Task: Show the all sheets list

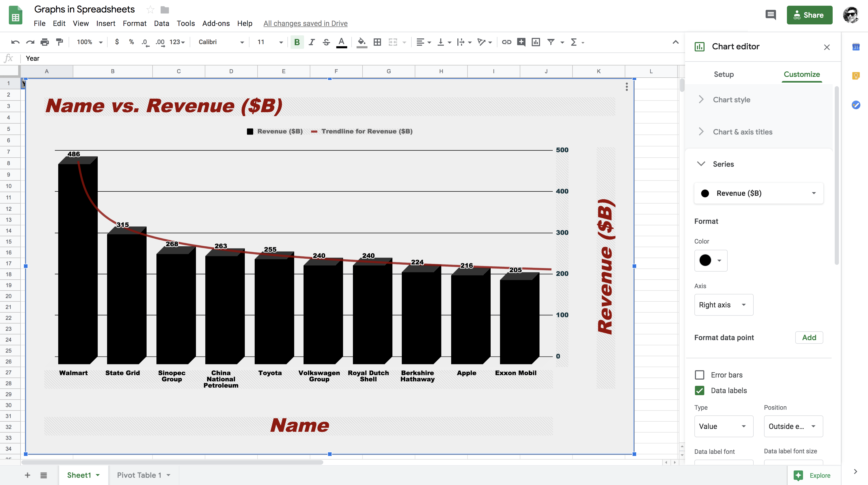Action: point(43,475)
